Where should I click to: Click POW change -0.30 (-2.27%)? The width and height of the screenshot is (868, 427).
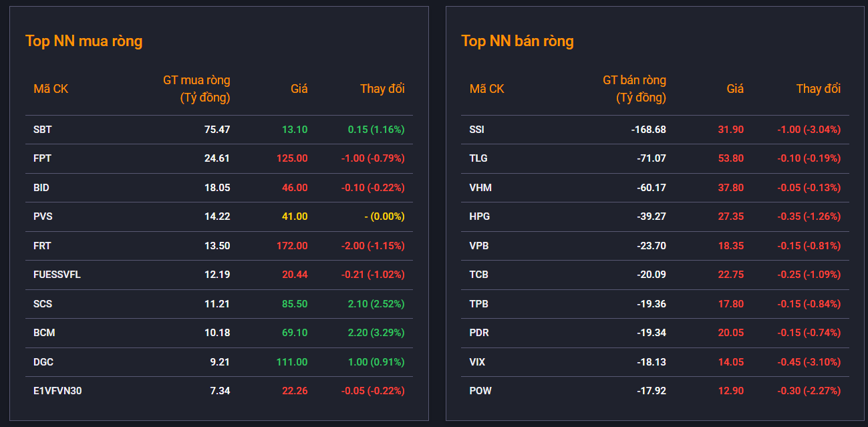point(809,391)
